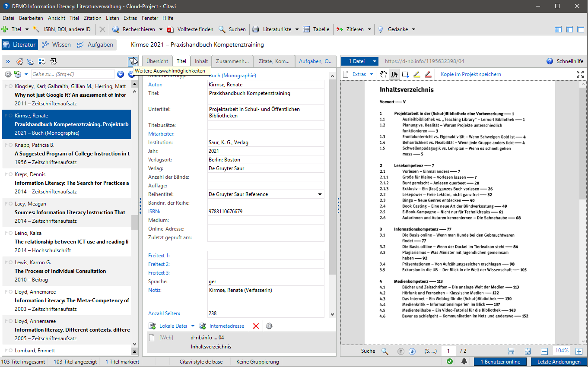
Task: Click the notification bell icon
Action: [464, 361]
